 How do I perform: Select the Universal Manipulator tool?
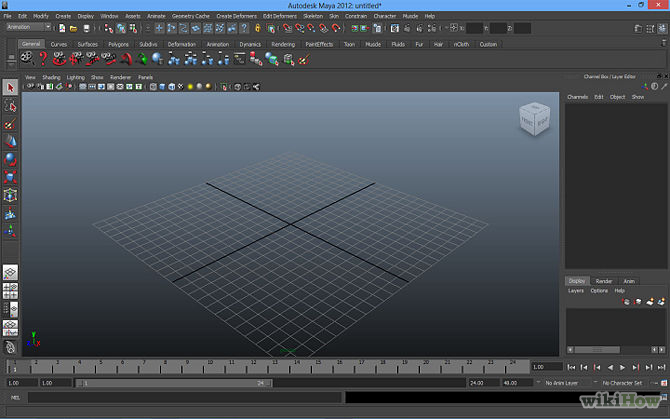[x=10, y=195]
